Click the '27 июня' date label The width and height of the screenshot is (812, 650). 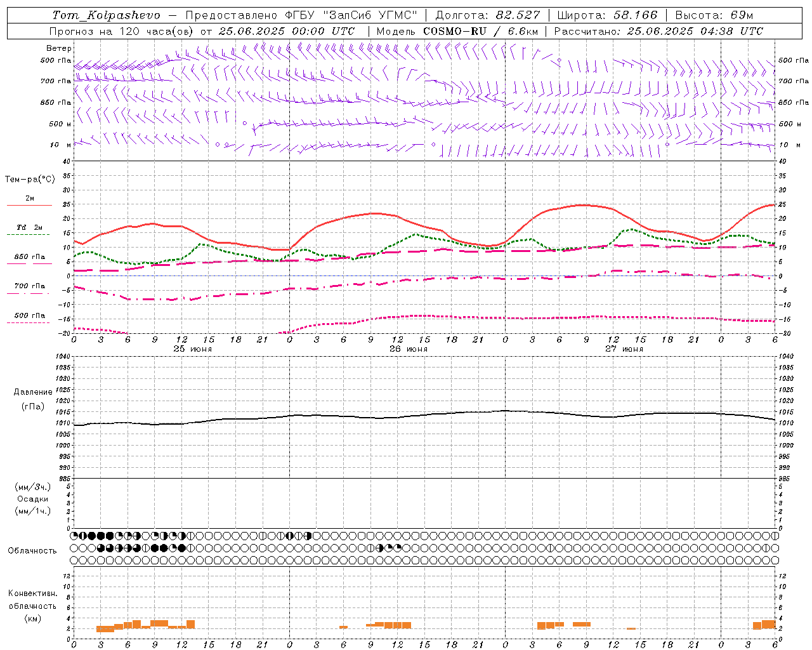pos(624,349)
